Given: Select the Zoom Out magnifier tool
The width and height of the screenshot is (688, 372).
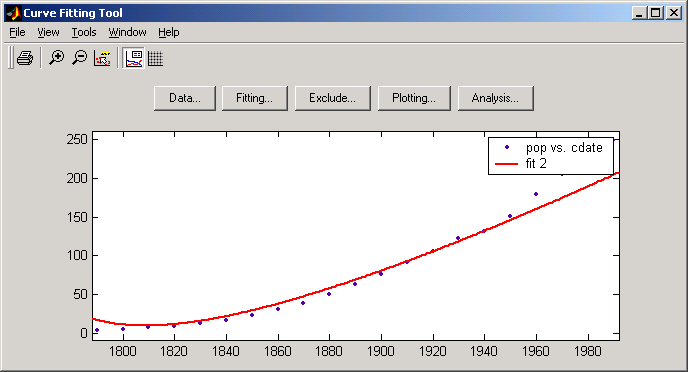Looking at the screenshot, I should tap(79, 58).
